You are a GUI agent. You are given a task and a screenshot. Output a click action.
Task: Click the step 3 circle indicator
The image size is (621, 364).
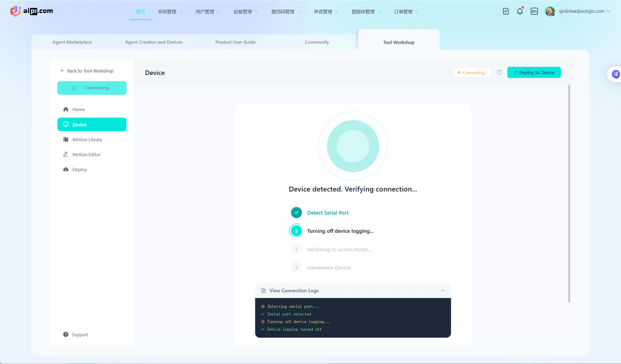coord(296,249)
